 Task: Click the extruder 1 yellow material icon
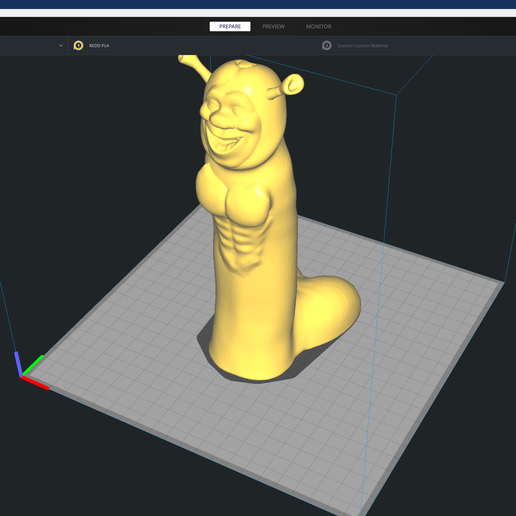78,45
